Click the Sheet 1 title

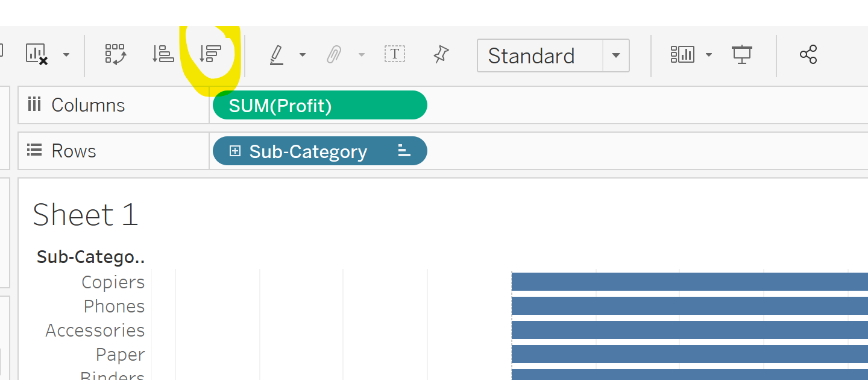pos(86,215)
